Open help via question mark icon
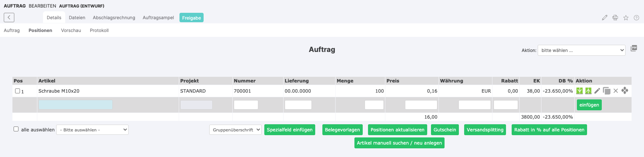This screenshot has height=157, width=644. (636, 18)
